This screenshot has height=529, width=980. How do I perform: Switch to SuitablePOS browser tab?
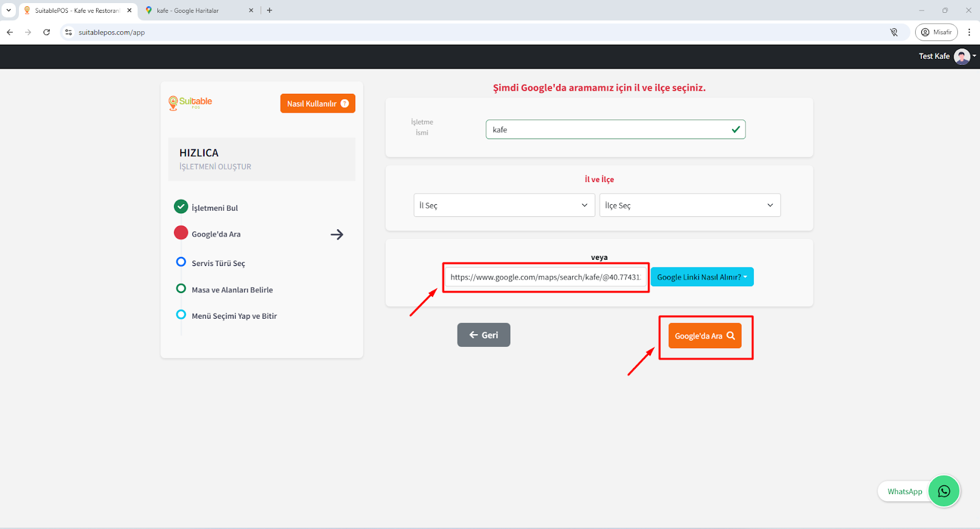[77, 10]
